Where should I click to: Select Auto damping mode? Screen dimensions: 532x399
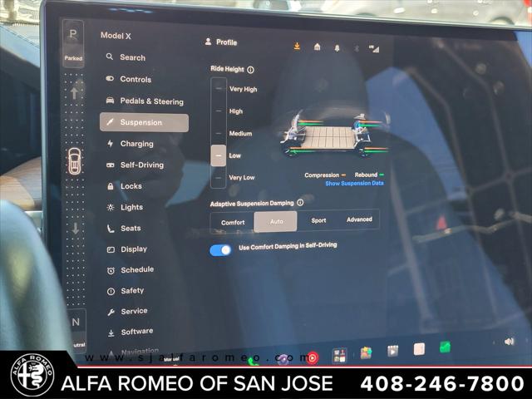pyautogui.click(x=275, y=222)
